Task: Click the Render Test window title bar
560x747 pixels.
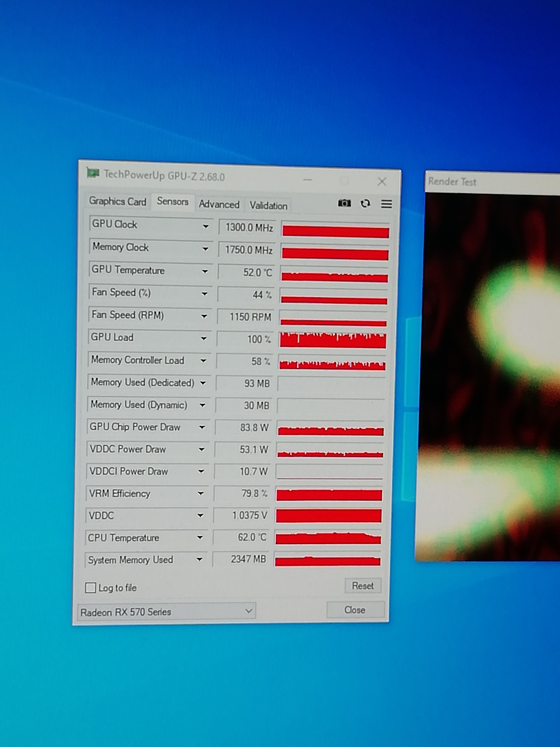Action: (x=493, y=181)
